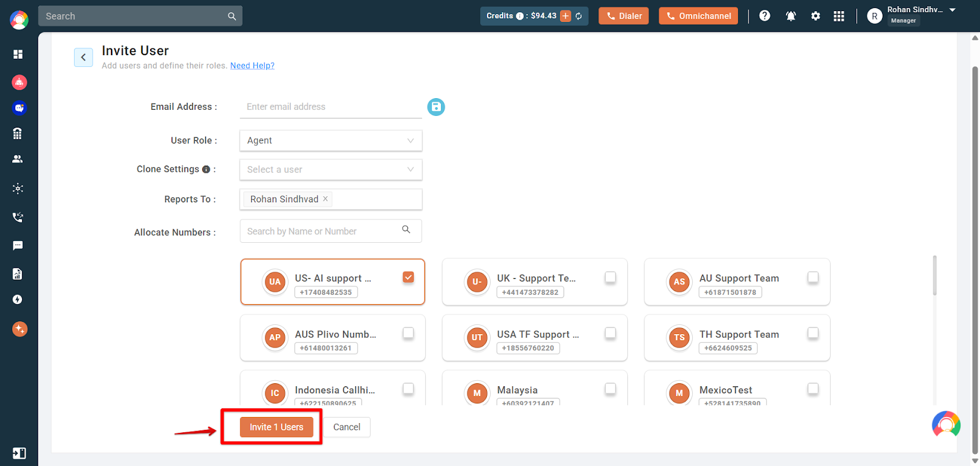Open the integrations hub sidebar icon
Image resolution: width=980 pixels, height=466 pixels.
(18, 188)
